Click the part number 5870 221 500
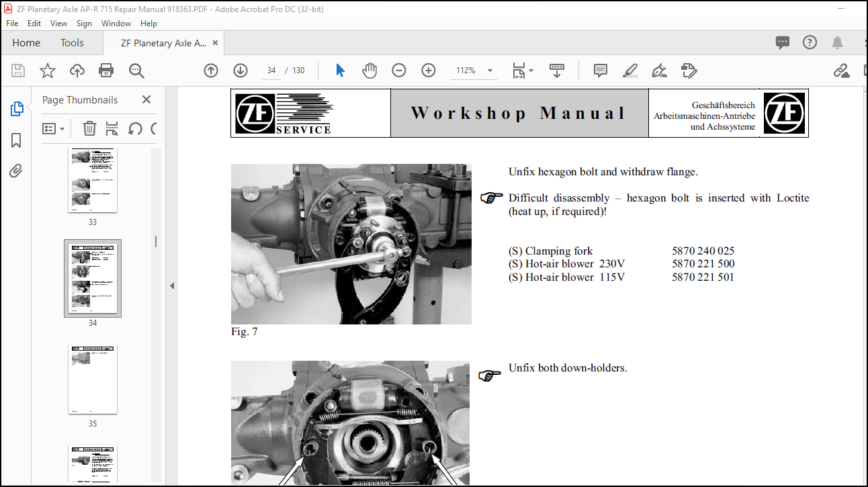Image resolution: width=868 pixels, height=487 pixels. [703, 264]
